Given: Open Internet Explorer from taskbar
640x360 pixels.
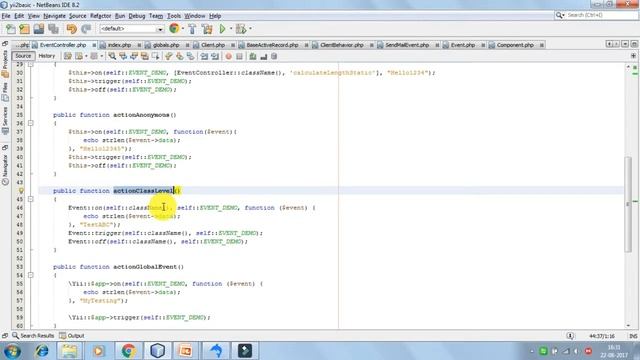Looking at the screenshot, I should click(41, 351).
